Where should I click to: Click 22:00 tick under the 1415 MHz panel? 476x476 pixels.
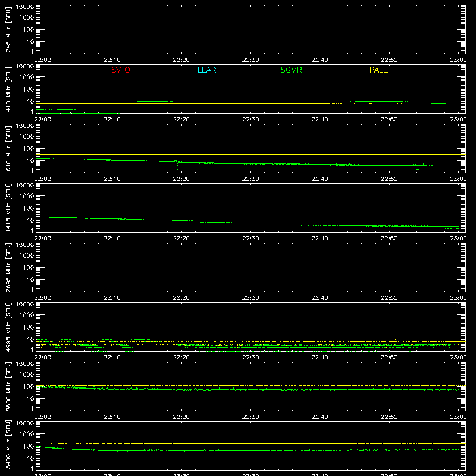pyautogui.click(x=42, y=239)
